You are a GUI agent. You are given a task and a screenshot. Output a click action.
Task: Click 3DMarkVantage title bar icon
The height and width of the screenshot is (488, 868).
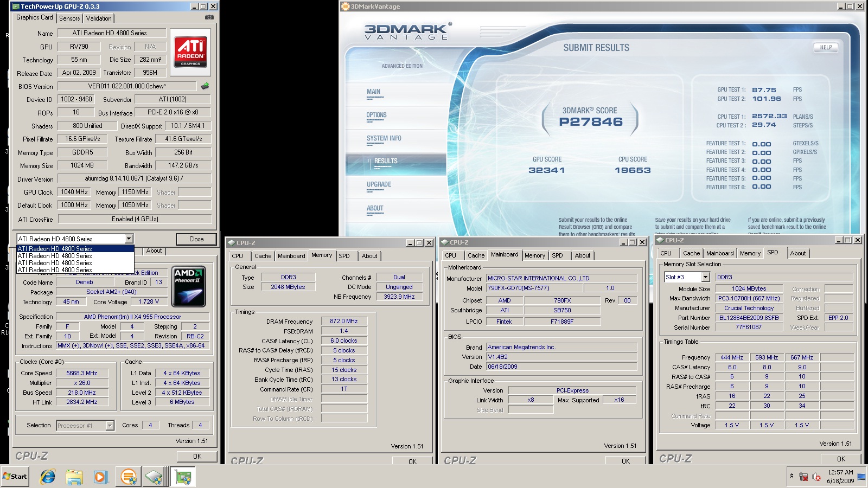tap(346, 7)
